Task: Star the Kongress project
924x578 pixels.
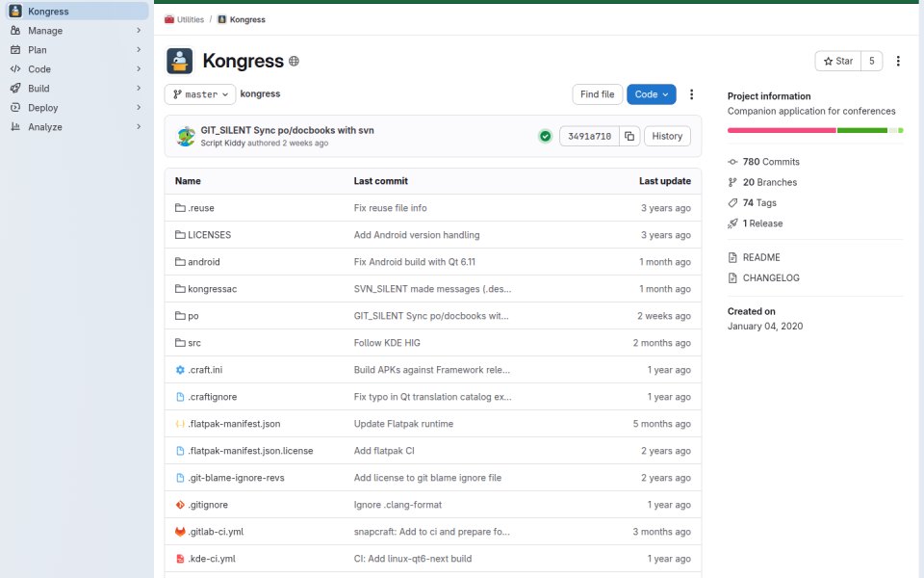Action: [x=838, y=61]
